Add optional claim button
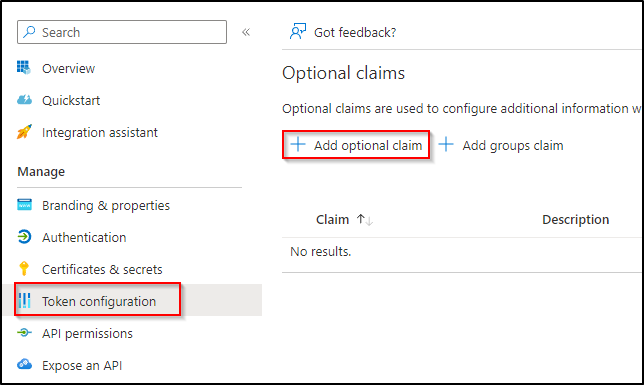 tap(356, 145)
